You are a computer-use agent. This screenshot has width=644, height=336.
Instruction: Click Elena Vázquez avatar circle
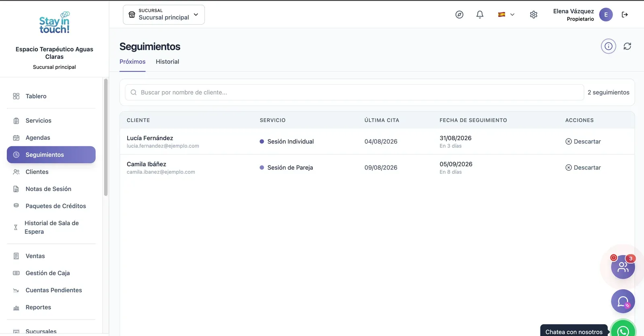(606, 15)
